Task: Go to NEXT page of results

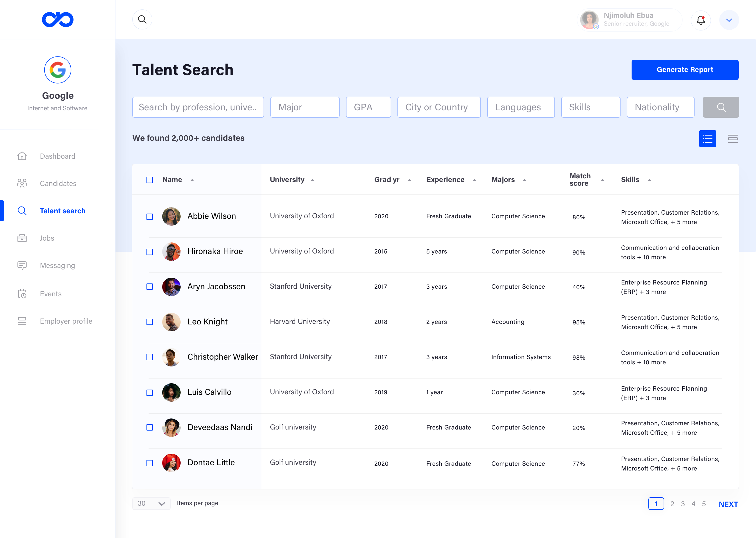Action: point(728,504)
